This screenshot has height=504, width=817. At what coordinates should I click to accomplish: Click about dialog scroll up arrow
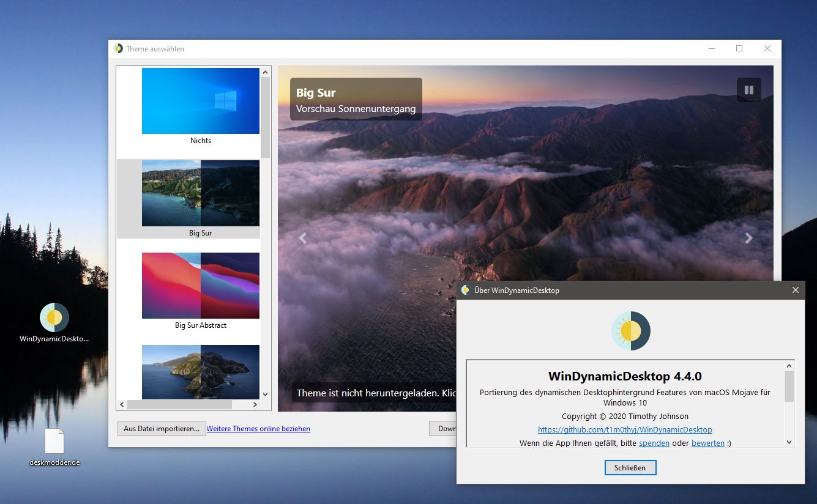coord(789,366)
